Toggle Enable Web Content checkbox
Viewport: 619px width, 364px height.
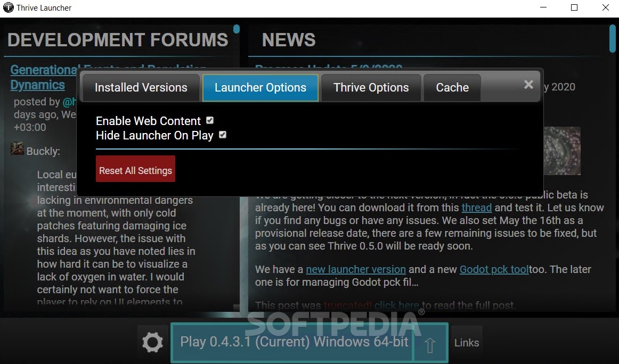click(210, 120)
